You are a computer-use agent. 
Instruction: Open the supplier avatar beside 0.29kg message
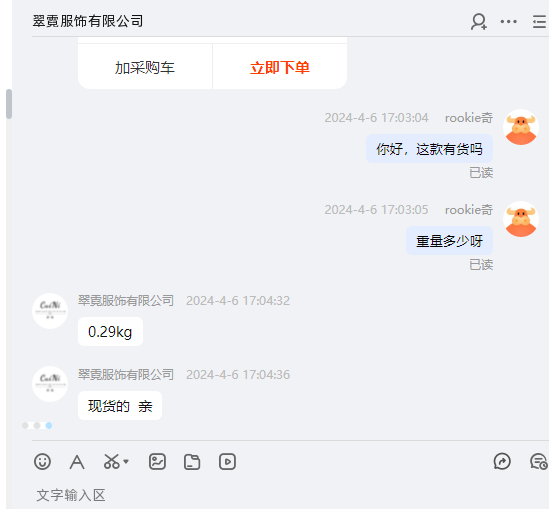click(x=50, y=311)
